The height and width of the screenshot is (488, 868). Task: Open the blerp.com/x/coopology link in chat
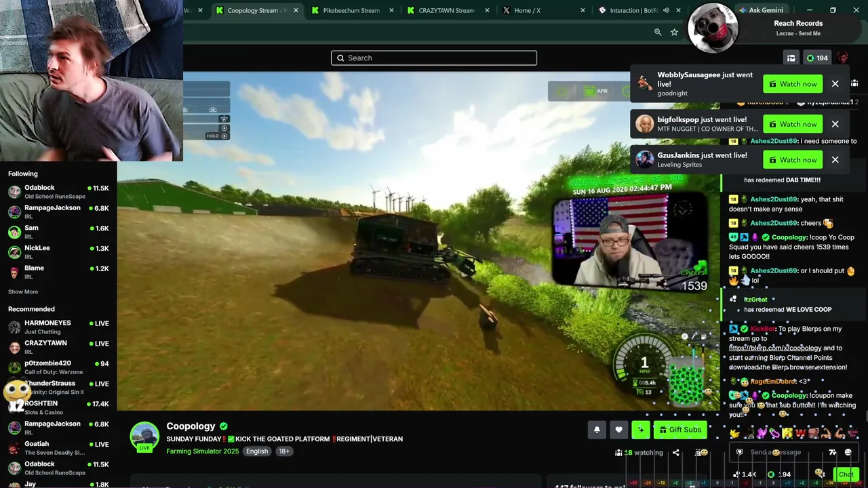775,348
